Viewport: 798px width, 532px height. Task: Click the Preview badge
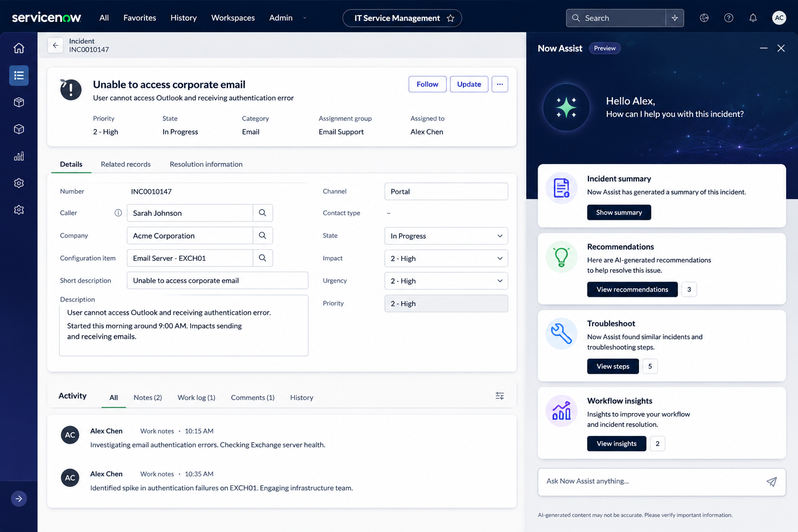605,48
